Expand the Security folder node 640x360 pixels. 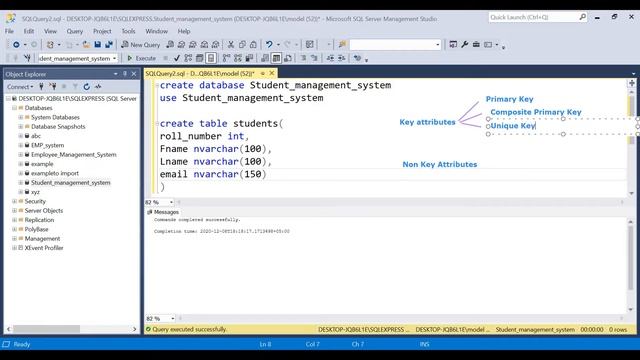(14, 201)
